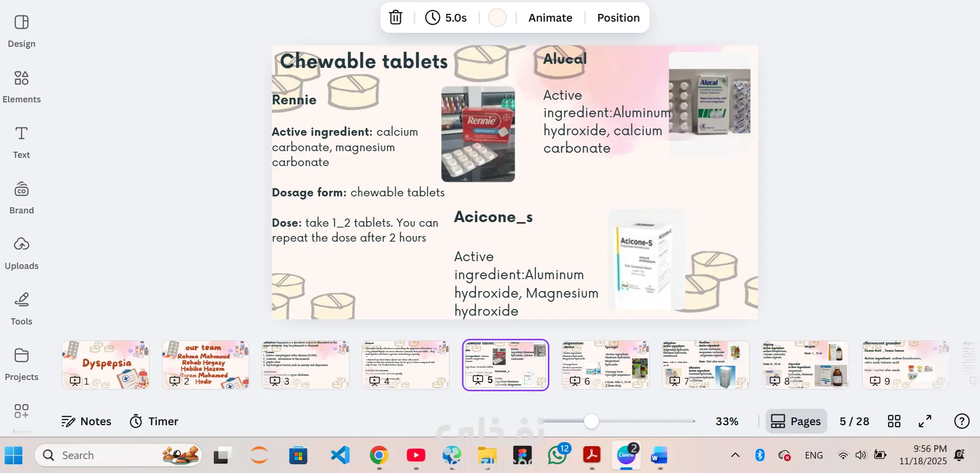Open Bluetooth settings from the tray
The height and width of the screenshot is (473, 980).
click(760, 455)
